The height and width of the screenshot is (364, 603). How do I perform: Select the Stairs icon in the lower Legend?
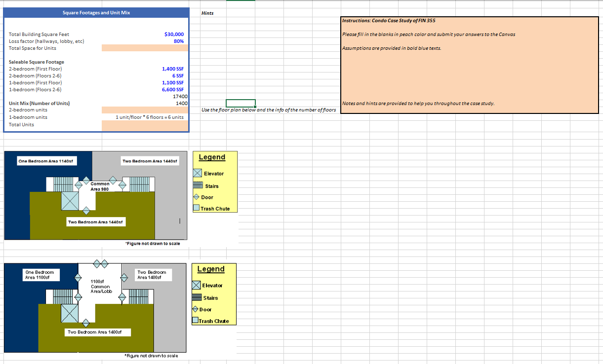click(197, 298)
